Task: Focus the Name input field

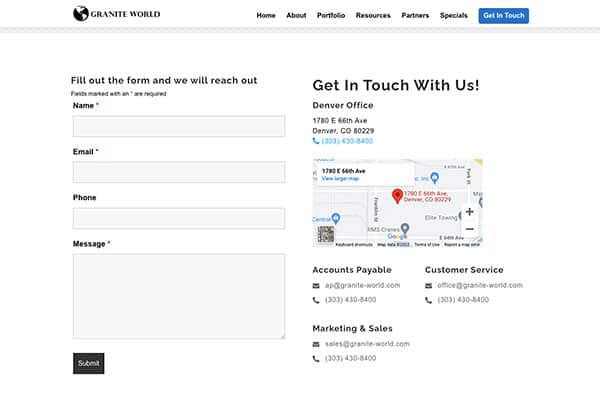Action: coord(179,126)
